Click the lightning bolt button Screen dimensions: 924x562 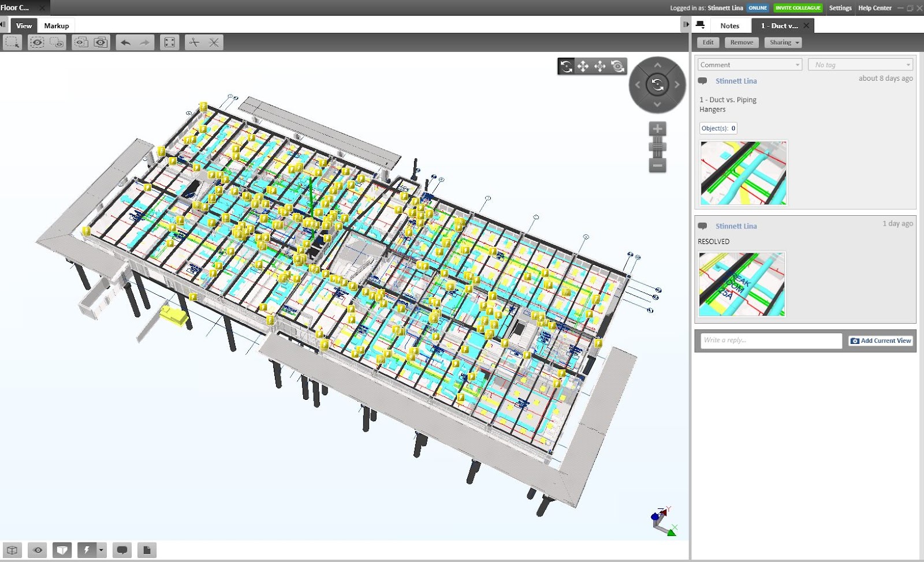(87, 550)
